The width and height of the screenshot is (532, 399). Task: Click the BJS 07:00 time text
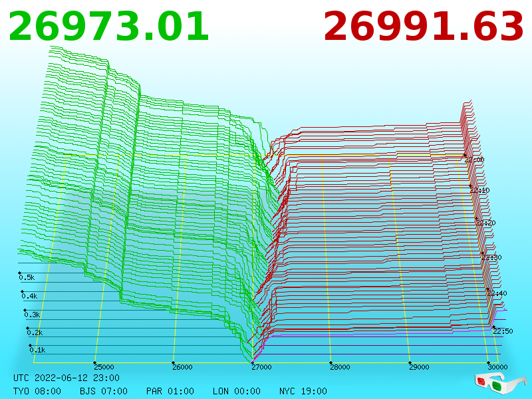tap(104, 391)
